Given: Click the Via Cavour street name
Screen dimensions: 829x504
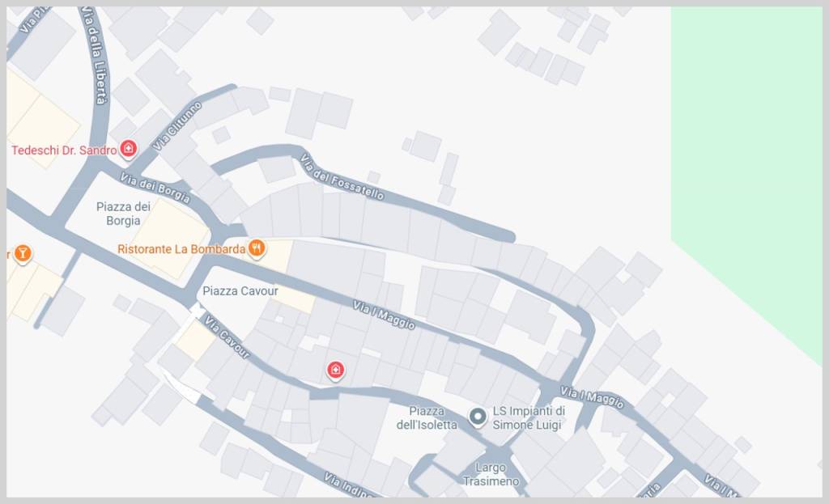Looking at the screenshot, I should tap(227, 337).
